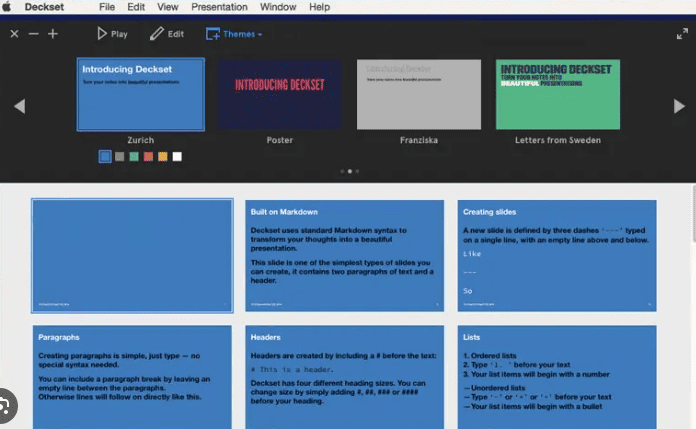The image size is (696, 429).
Task: Open the File menu
Action: point(107,7)
